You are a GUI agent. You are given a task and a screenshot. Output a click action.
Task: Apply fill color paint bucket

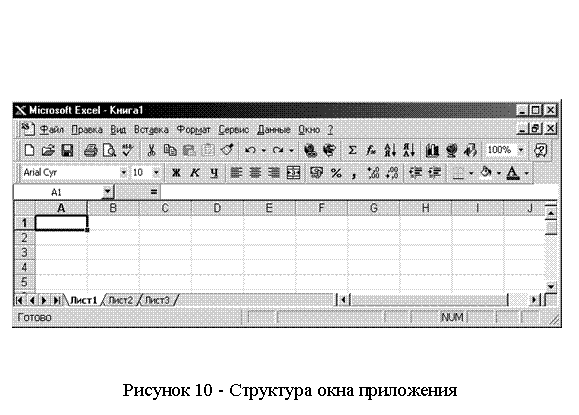[486, 172]
